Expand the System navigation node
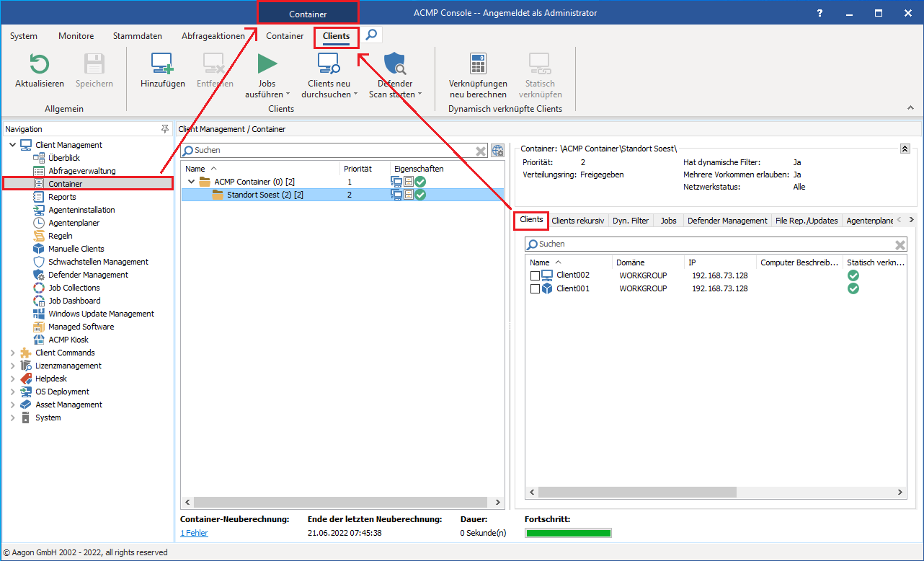924x561 pixels. 12,418
